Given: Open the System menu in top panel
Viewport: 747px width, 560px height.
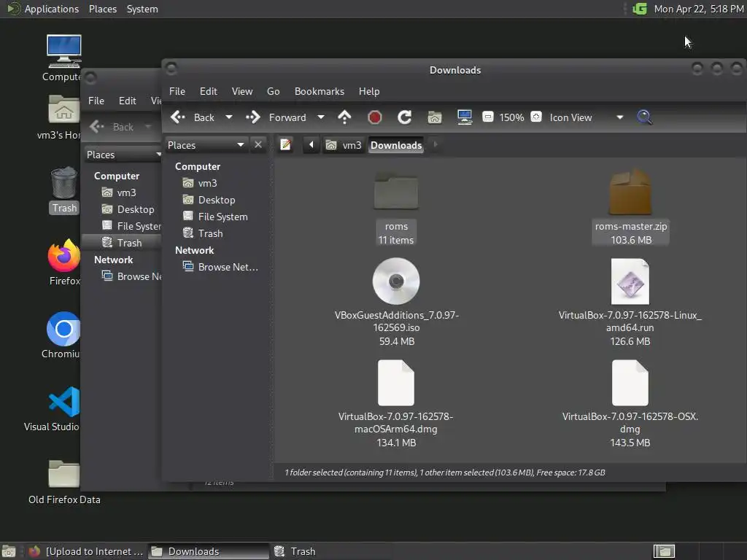Looking at the screenshot, I should point(142,9).
